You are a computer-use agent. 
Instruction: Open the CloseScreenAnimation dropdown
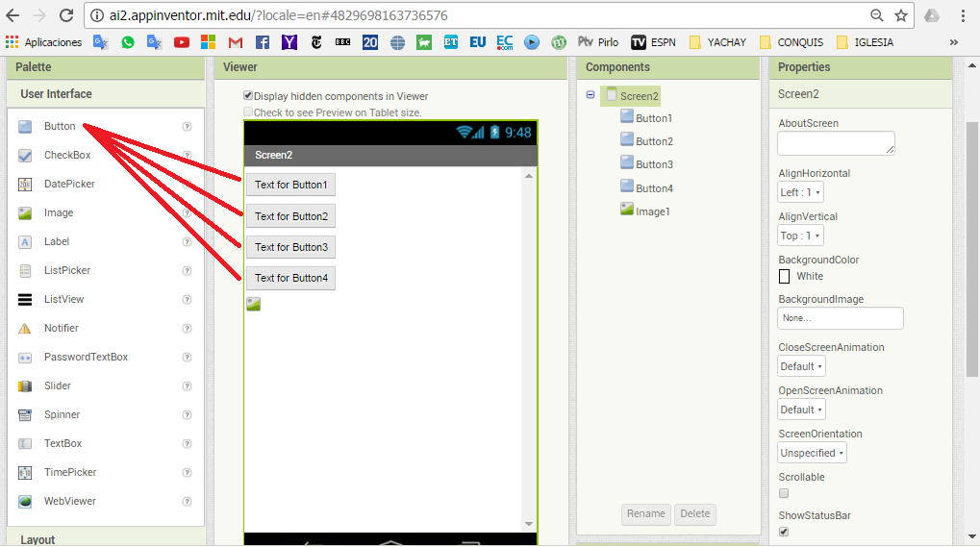point(802,366)
